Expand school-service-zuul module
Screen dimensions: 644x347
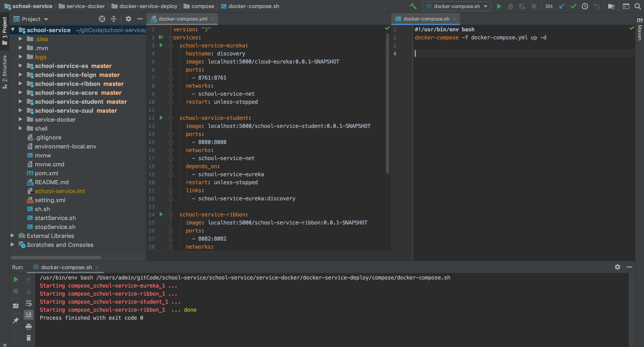(x=21, y=110)
